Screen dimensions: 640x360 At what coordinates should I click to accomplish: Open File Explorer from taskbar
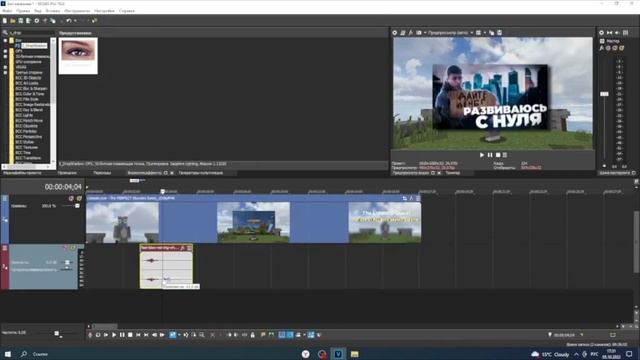pos(354,354)
